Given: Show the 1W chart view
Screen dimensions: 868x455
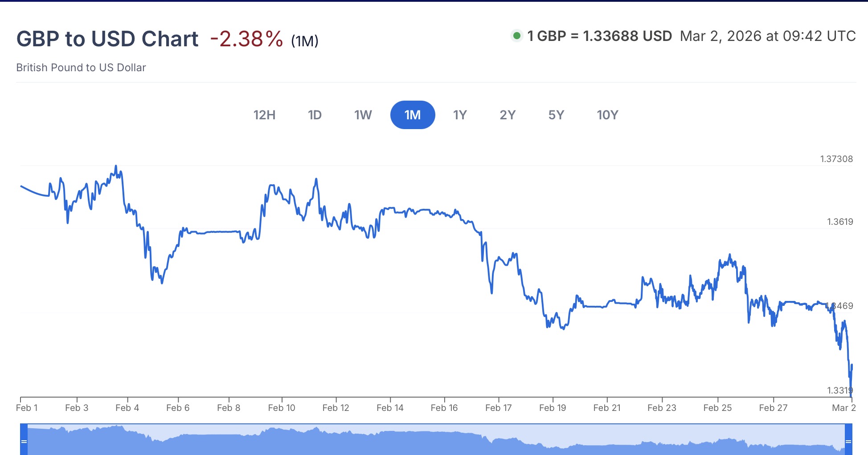Looking at the screenshot, I should (x=363, y=115).
